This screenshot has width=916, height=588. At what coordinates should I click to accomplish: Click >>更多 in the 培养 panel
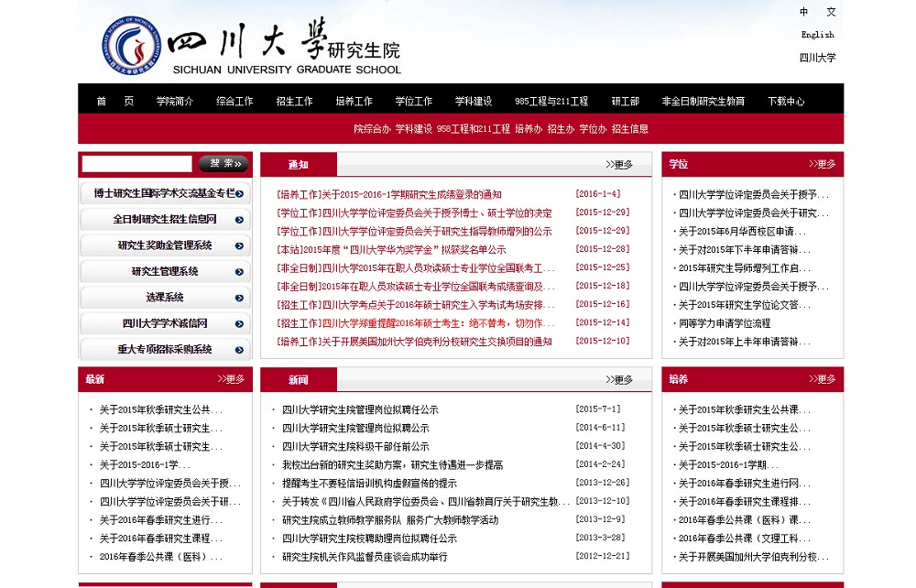823,379
